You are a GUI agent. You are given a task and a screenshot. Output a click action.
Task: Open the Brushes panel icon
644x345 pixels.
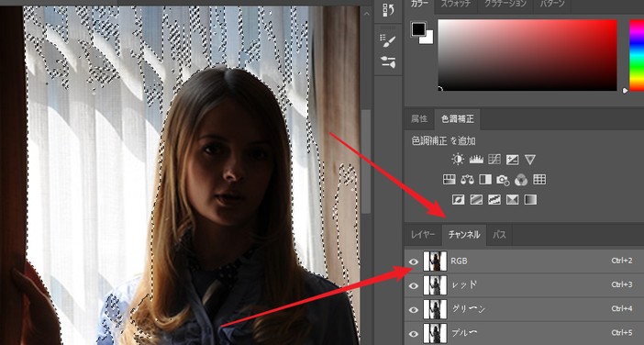point(388,62)
